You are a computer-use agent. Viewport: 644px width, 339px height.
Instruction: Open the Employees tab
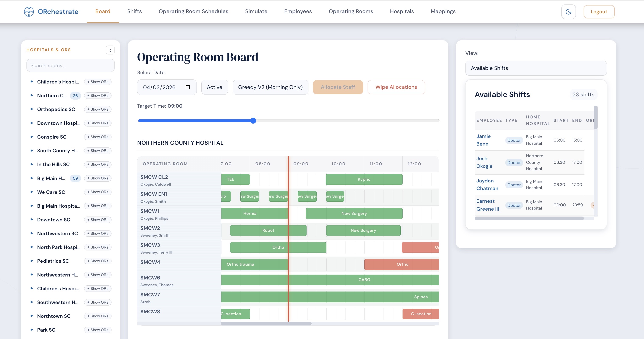click(x=298, y=11)
